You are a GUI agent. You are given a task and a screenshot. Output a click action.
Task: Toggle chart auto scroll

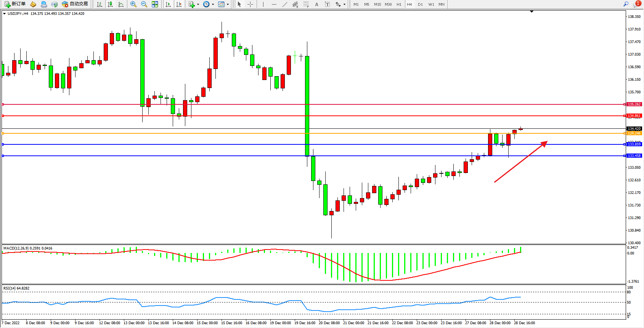(168, 4)
